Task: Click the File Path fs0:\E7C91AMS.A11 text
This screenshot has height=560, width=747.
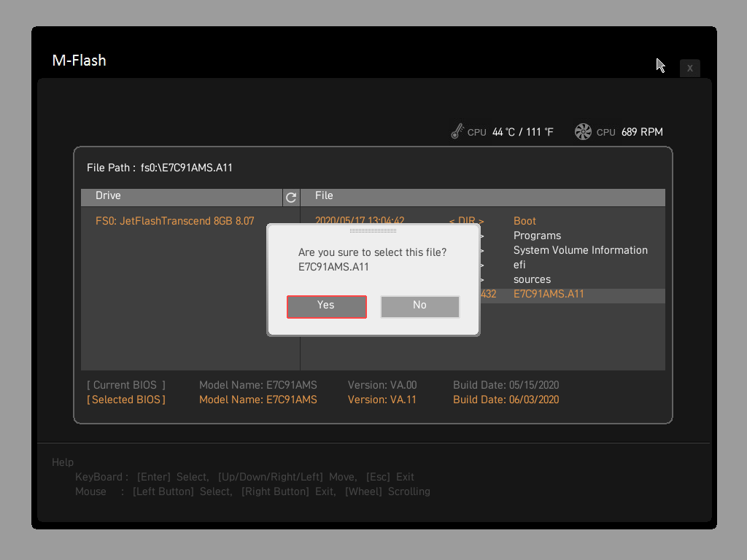Action: 160,168
